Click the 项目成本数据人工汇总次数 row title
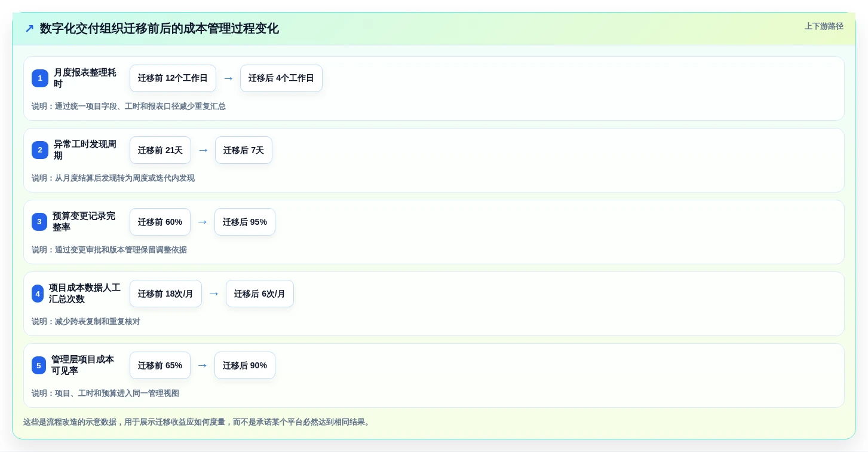This screenshot has height=452, width=868. point(85,294)
